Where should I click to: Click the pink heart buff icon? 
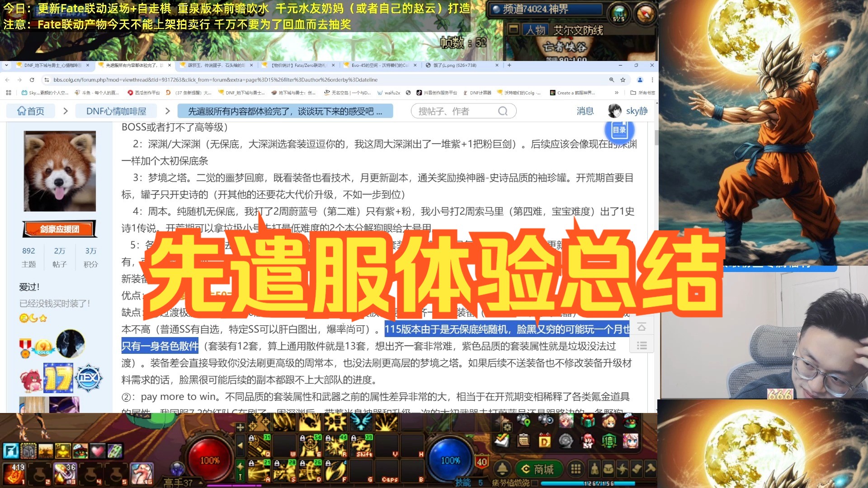98,450
